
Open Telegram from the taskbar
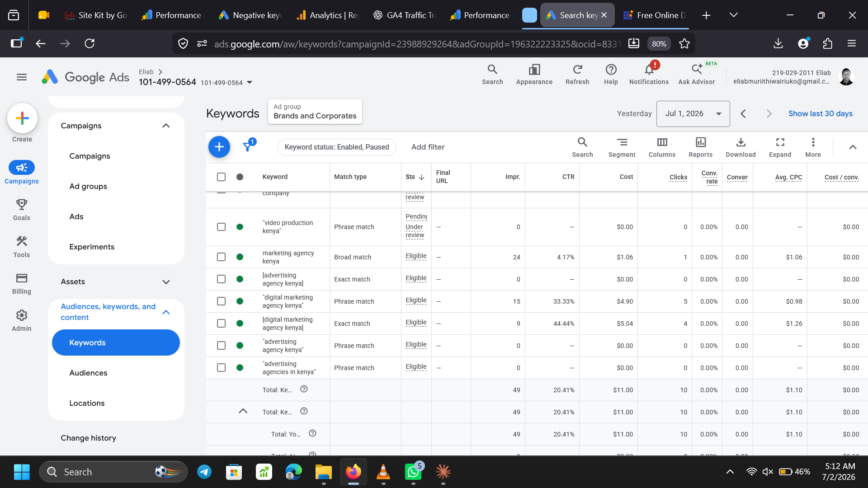click(204, 472)
